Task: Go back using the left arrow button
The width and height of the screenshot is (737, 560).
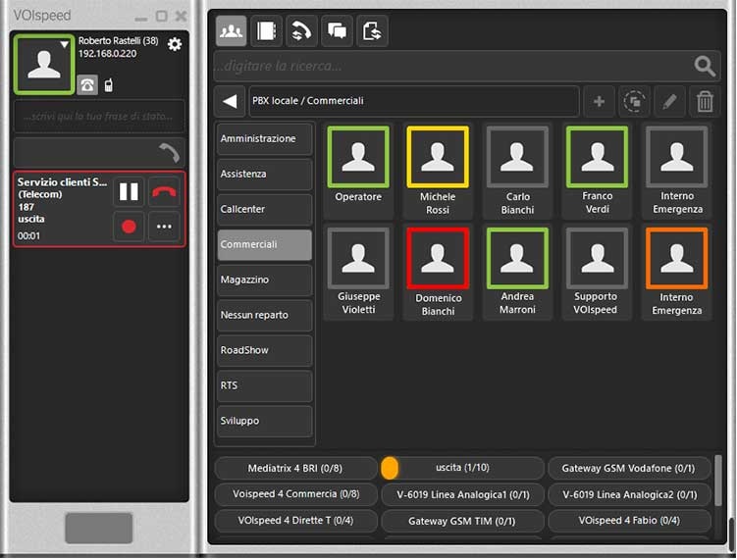Action: [230, 101]
